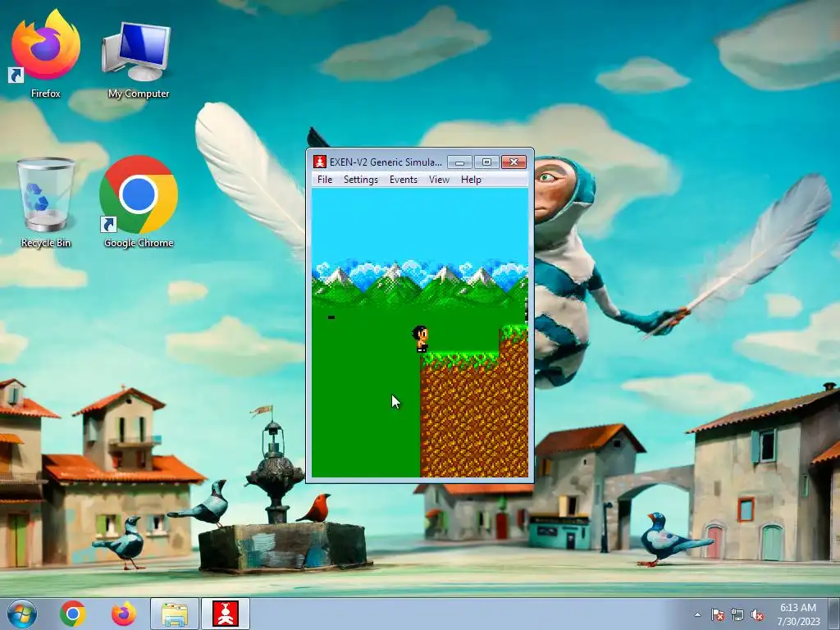840x630 pixels.
Task: Select the My Computer desktop icon
Action: (138, 60)
